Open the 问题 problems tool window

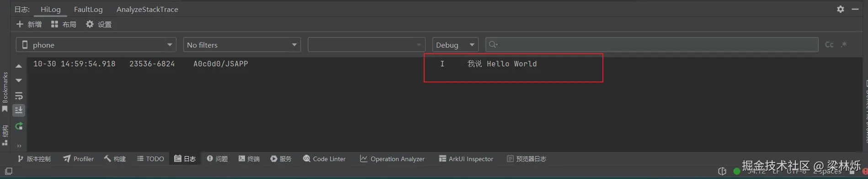(x=217, y=159)
